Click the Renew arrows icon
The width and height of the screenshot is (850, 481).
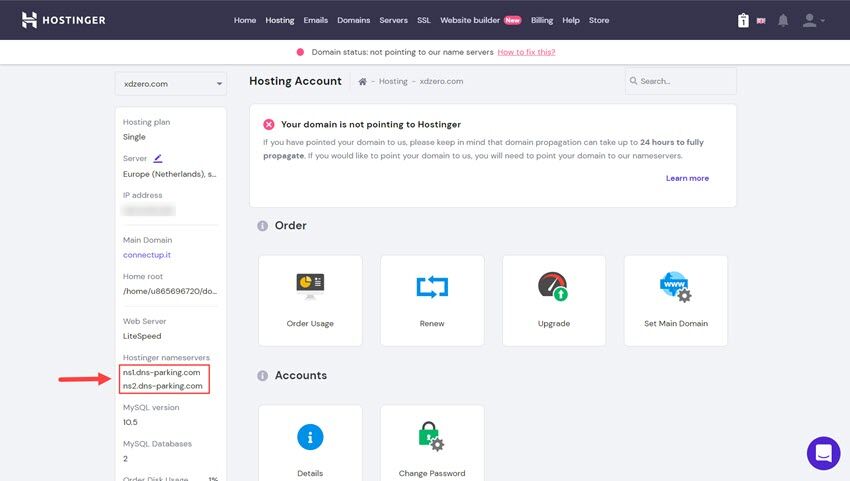tap(432, 287)
